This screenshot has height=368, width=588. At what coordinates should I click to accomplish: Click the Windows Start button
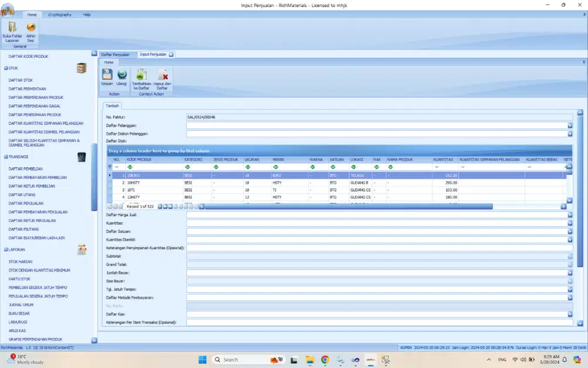tap(202, 360)
